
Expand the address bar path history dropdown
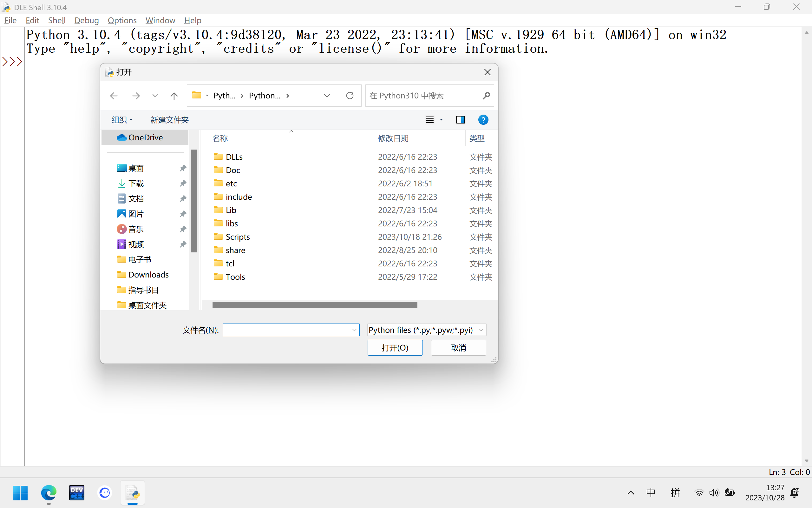tap(327, 96)
